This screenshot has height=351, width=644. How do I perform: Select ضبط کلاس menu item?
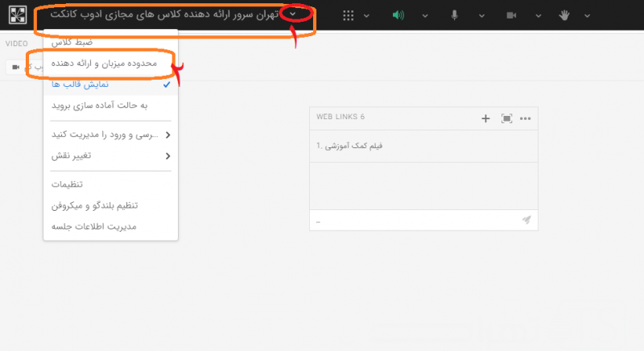point(110,42)
